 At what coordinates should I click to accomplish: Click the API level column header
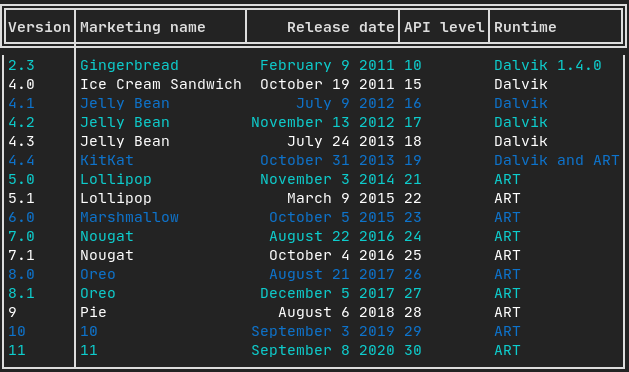tap(444, 27)
